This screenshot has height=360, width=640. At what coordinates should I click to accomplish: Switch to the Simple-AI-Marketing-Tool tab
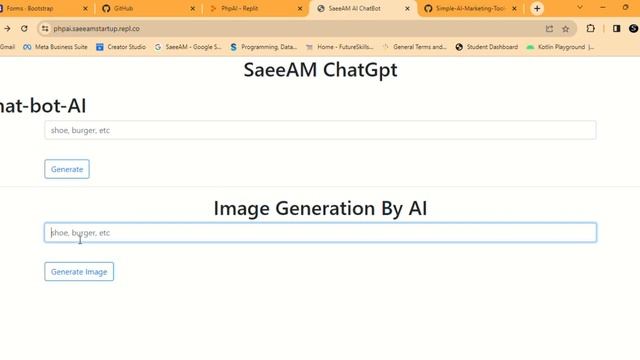pyautogui.click(x=471, y=9)
